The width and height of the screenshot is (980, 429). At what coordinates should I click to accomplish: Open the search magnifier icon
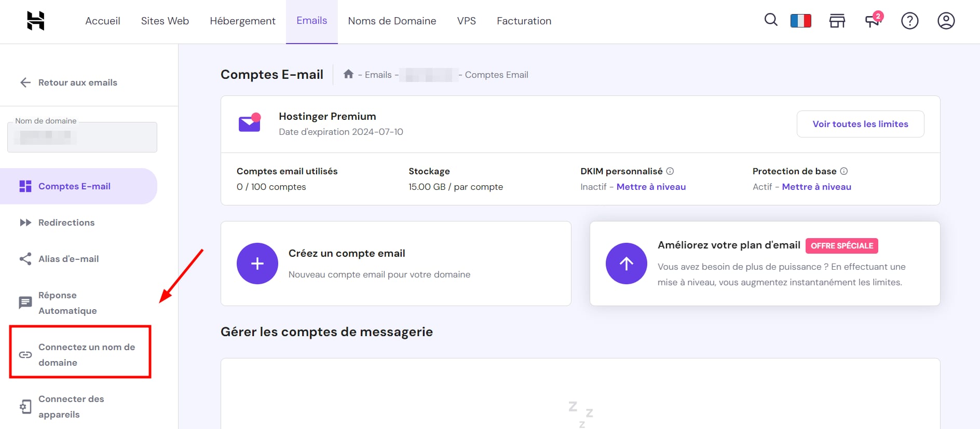point(771,20)
